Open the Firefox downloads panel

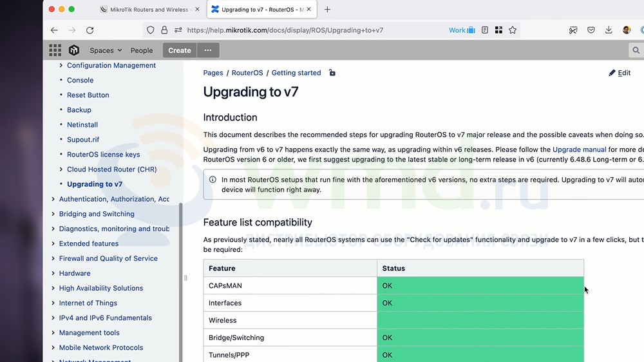pos(609,30)
